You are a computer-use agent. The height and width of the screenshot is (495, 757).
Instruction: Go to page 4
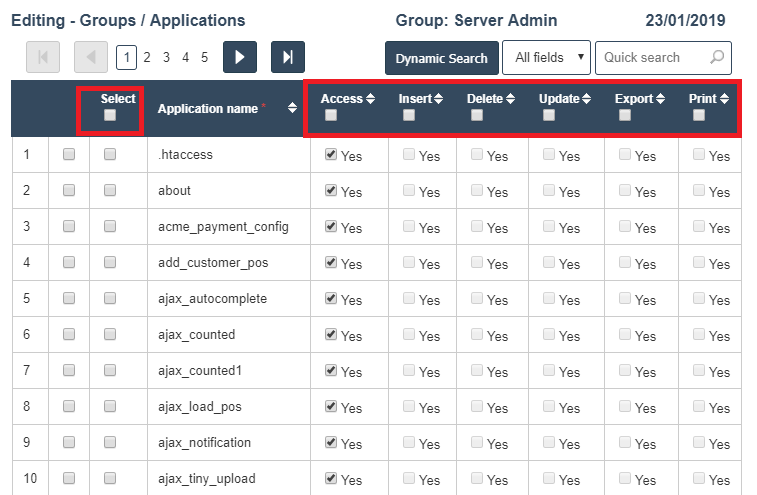(185, 57)
